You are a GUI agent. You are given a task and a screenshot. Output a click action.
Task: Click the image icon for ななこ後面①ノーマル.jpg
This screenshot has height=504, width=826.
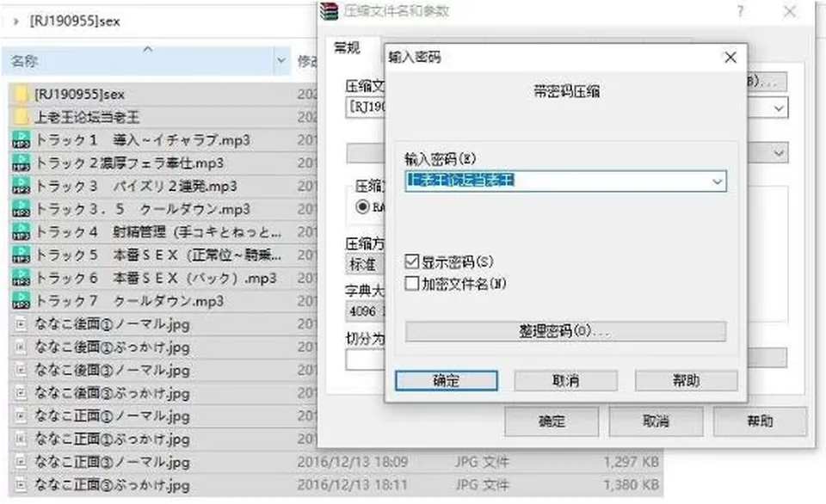pyautogui.click(x=21, y=324)
